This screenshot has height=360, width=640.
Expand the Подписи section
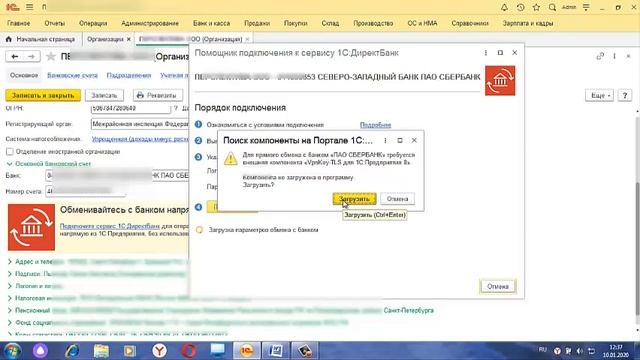click(9, 274)
